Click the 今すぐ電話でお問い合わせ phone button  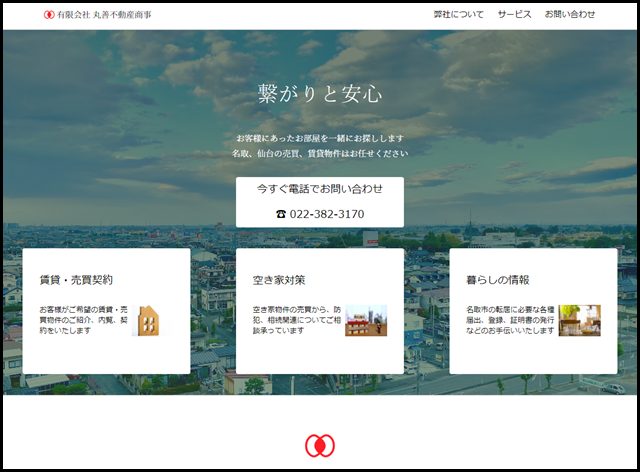[x=320, y=202]
